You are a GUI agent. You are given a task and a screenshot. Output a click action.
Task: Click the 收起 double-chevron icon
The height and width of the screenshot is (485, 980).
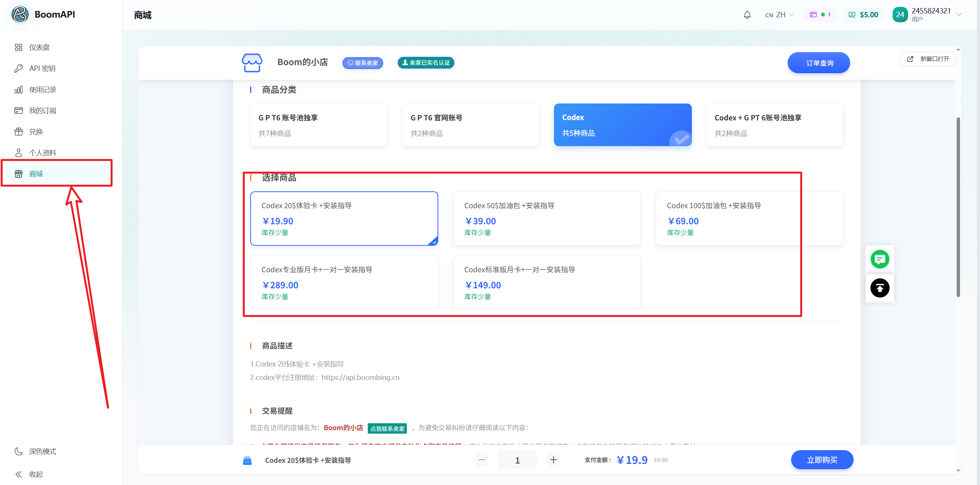pos(18,474)
